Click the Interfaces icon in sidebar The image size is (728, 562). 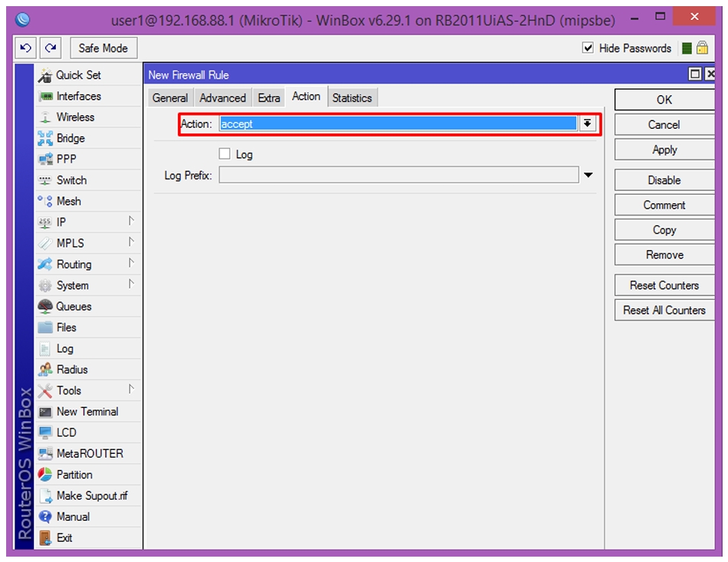point(45,97)
